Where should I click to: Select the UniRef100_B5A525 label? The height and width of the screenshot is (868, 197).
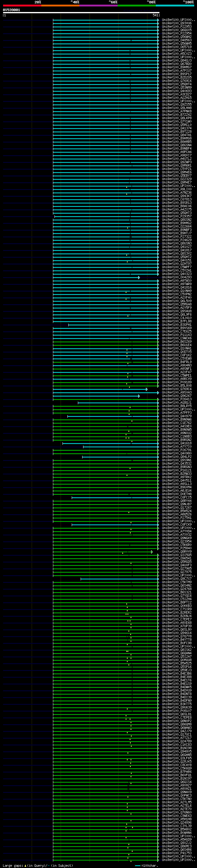click(x=177, y=664)
